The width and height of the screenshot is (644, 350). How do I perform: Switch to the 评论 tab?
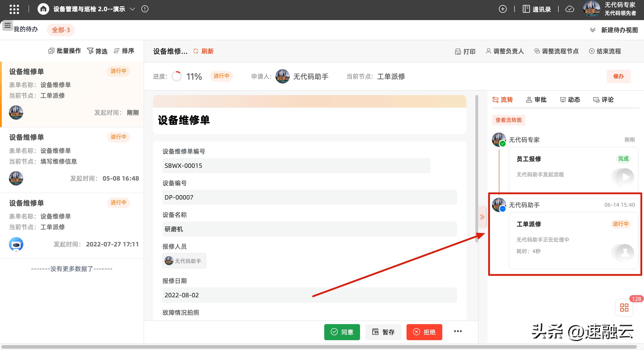point(603,100)
